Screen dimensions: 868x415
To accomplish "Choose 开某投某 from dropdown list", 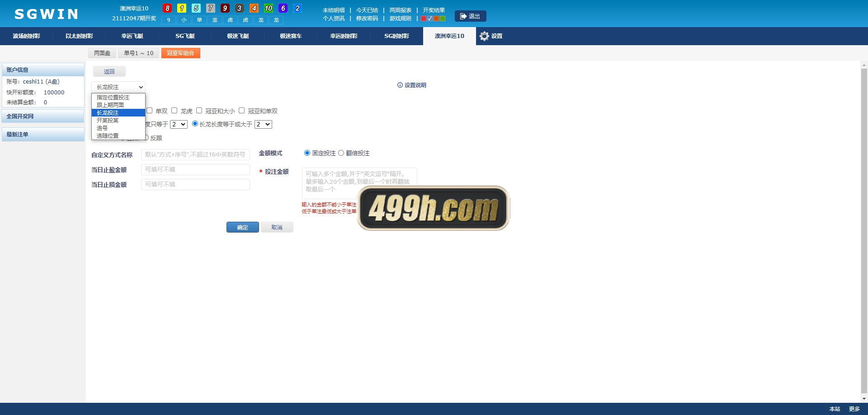I will click(x=118, y=121).
